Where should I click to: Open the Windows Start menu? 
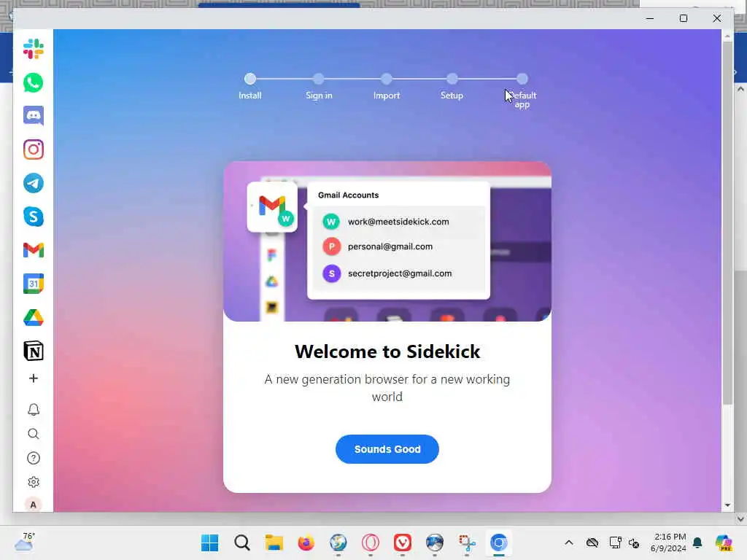pyautogui.click(x=209, y=542)
